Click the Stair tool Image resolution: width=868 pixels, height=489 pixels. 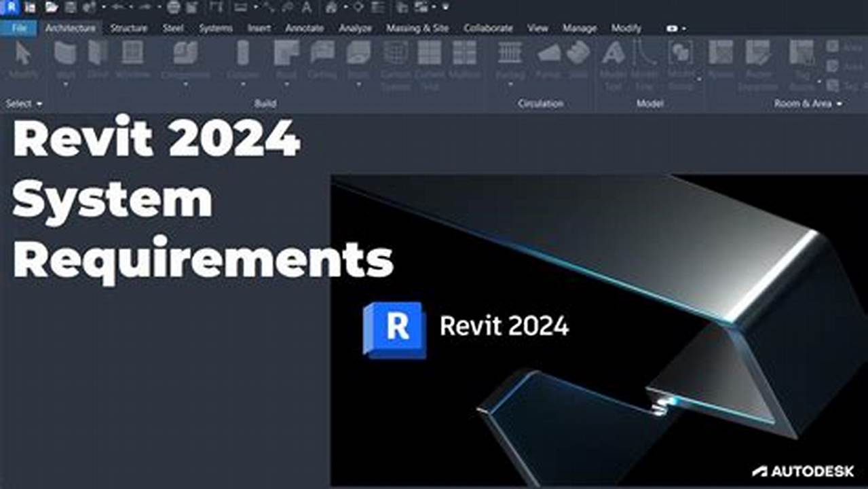click(578, 54)
